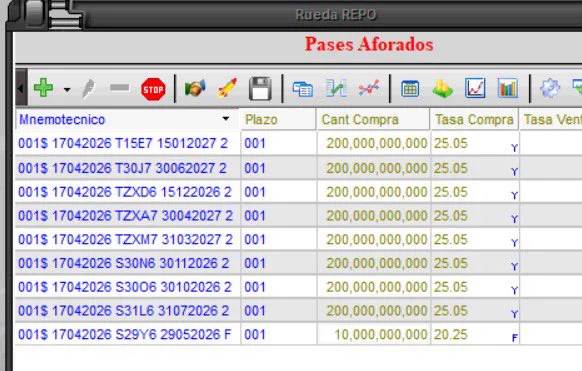The height and width of the screenshot is (371, 582).
Task: Click the Tasa Compra column header
Action: point(474,119)
